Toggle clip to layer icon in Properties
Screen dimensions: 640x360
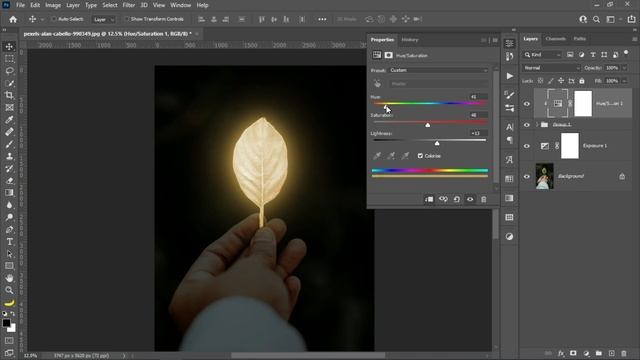429,199
